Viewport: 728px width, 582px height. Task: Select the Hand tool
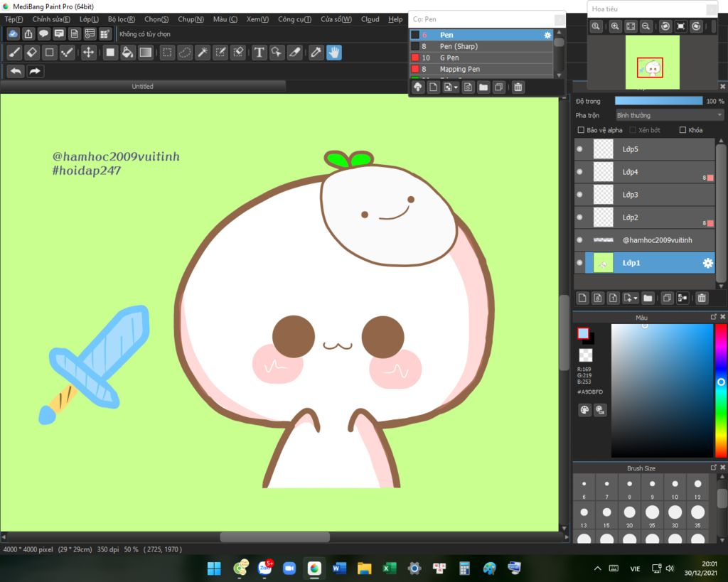[334, 53]
